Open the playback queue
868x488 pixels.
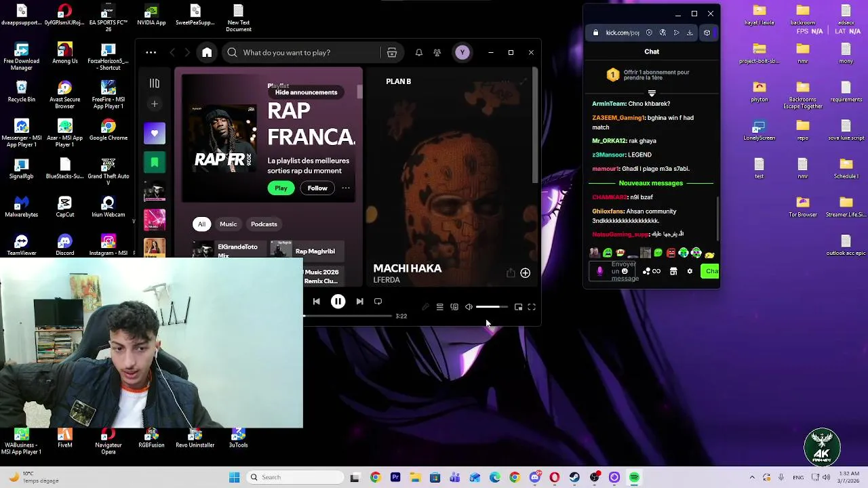pos(439,307)
